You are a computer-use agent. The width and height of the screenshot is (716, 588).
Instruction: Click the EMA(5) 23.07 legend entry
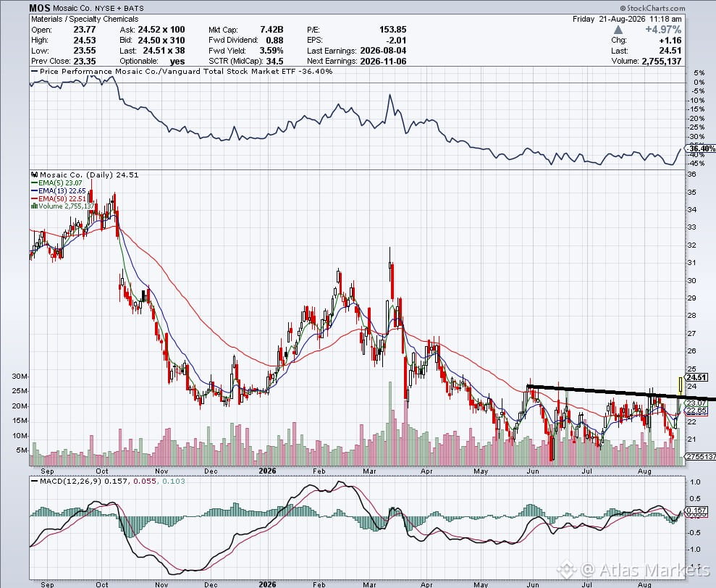(56, 182)
